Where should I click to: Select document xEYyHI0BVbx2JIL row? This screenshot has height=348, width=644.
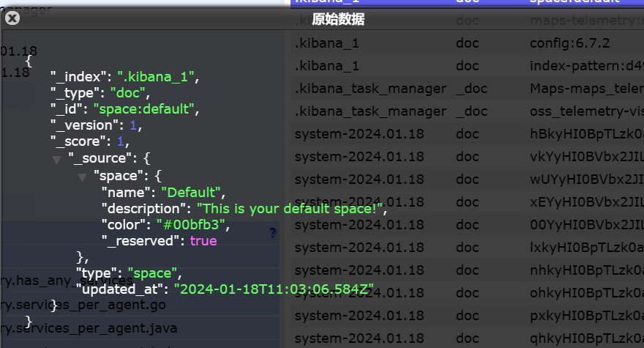pos(468,202)
